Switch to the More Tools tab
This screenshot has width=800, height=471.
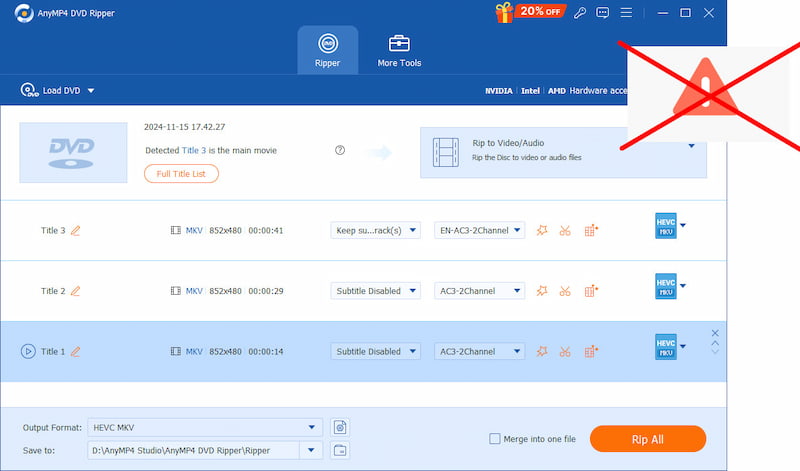point(399,51)
